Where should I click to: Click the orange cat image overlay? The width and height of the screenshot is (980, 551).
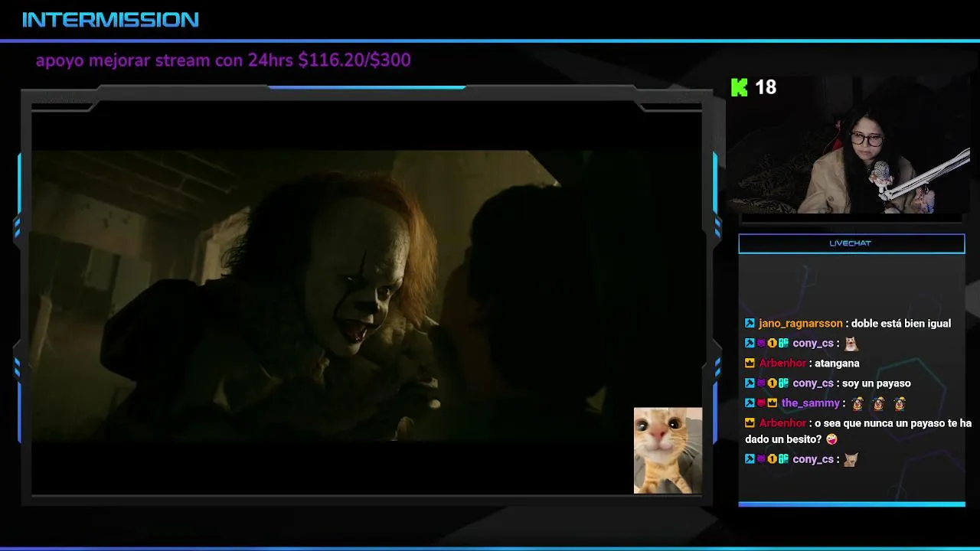pos(668,451)
